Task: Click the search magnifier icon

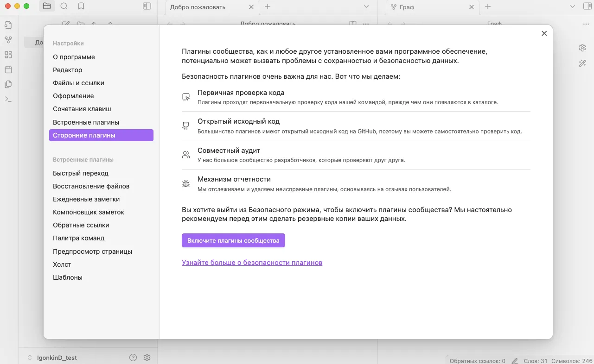Action: (x=64, y=6)
